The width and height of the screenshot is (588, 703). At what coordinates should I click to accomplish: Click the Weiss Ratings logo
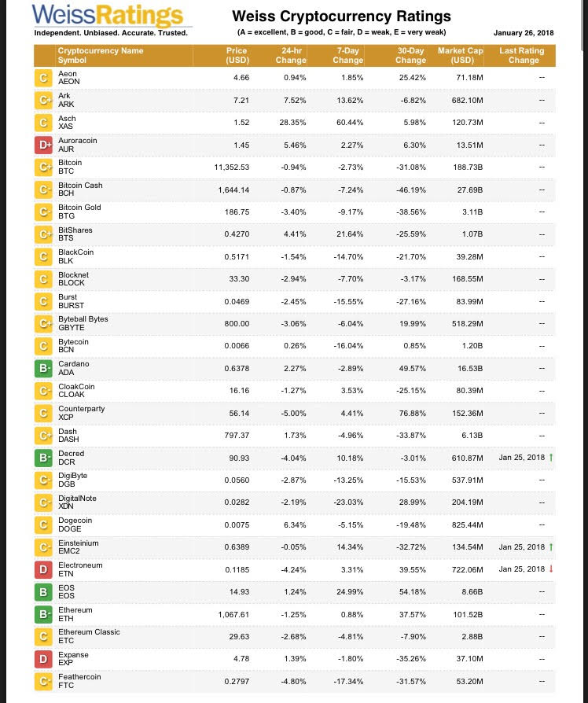click(109, 16)
